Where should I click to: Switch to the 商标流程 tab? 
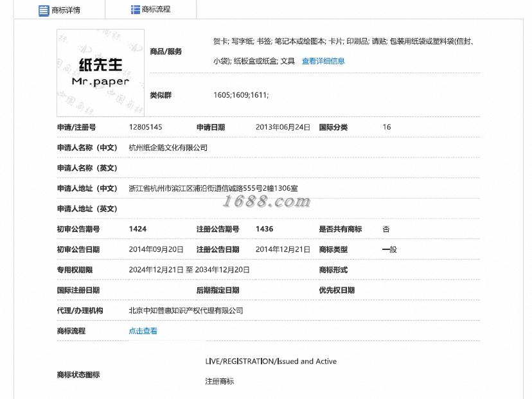(150, 9)
